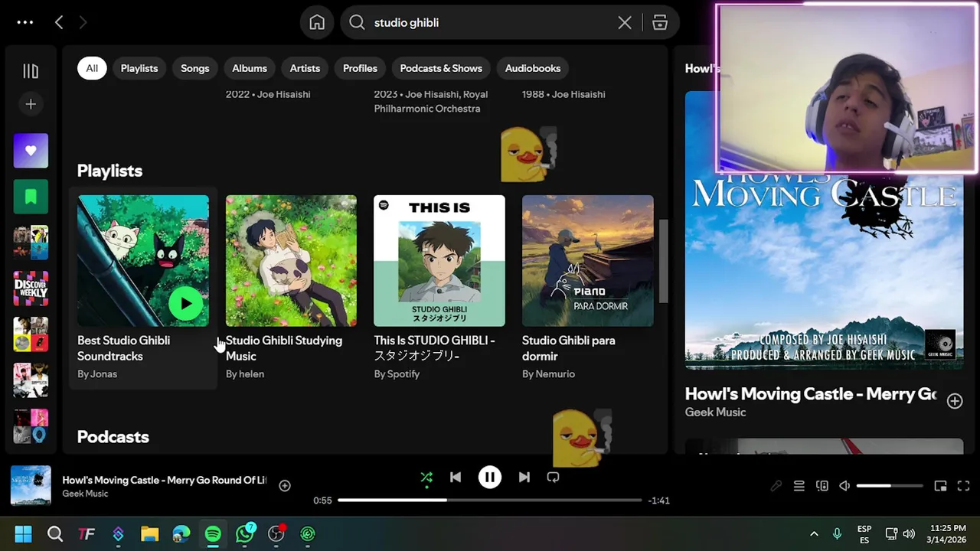Toggle remaining time display -1:41

659,500
